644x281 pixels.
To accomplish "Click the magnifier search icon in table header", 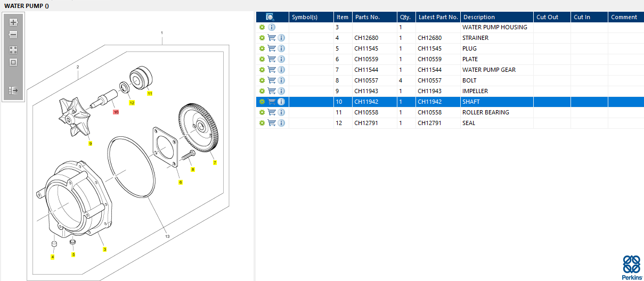I will click(x=270, y=17).
